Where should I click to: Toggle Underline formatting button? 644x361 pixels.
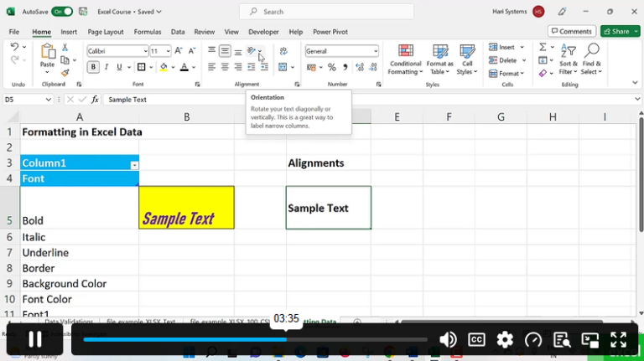point(119,67)
